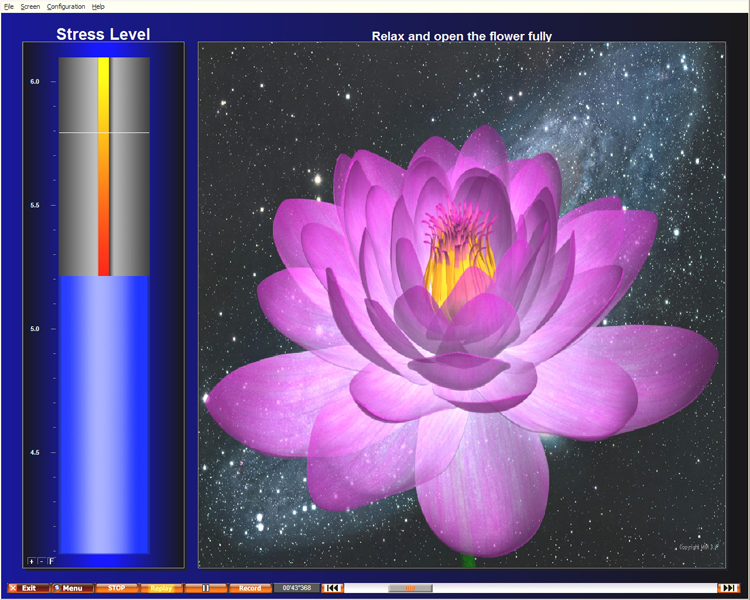750x600 pixels.
Task: Open the File menu
Action: (x=9, y=6)
